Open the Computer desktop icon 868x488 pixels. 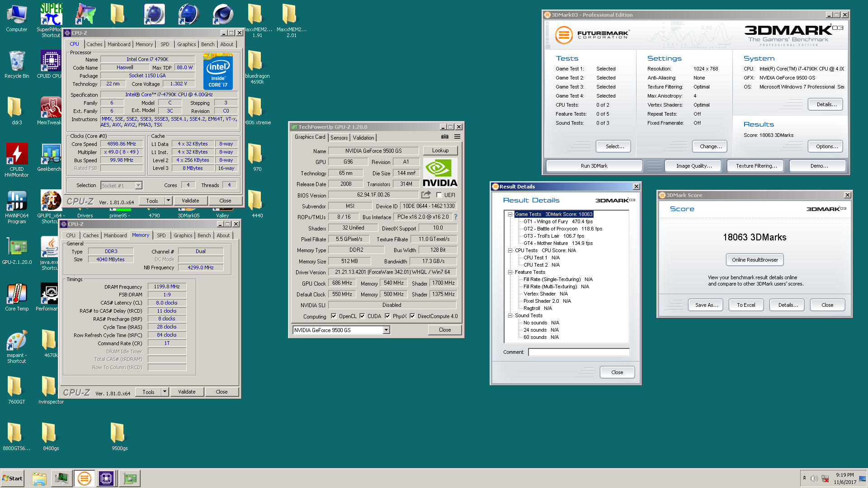point(17,19)
